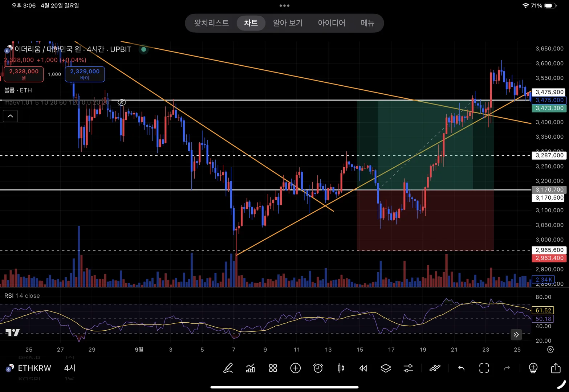Create an alert with the alarm clock icon

coord(318,368)
